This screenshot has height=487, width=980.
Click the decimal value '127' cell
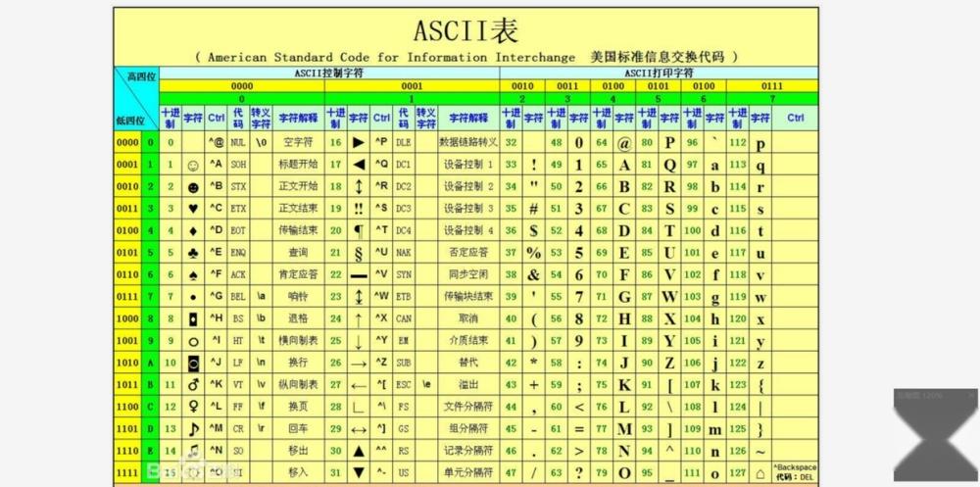pyautogui.click(x=738, y=472)
